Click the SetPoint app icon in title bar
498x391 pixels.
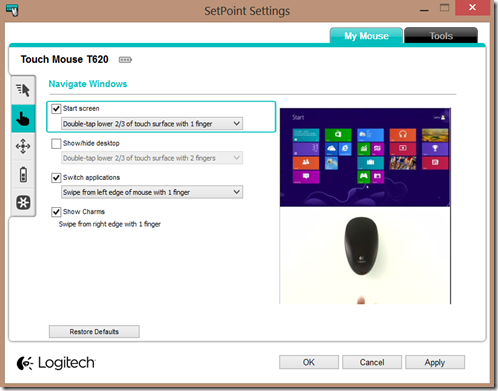(12, 10)
